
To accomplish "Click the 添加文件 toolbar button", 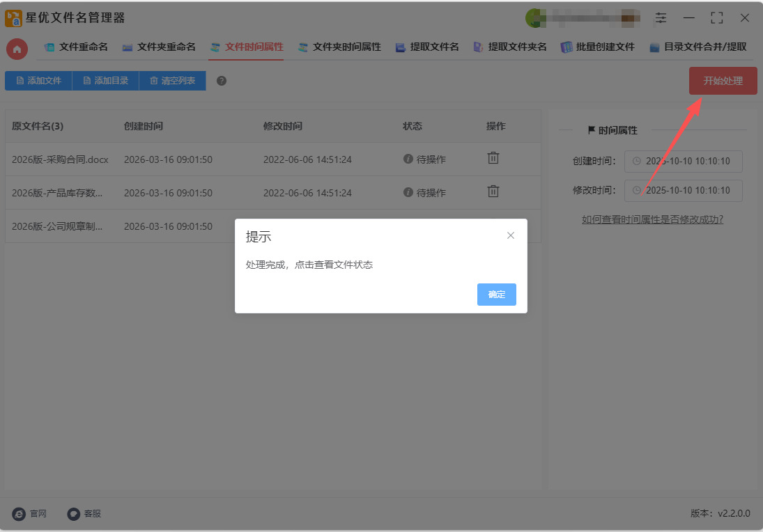I will tap(38, 81).
